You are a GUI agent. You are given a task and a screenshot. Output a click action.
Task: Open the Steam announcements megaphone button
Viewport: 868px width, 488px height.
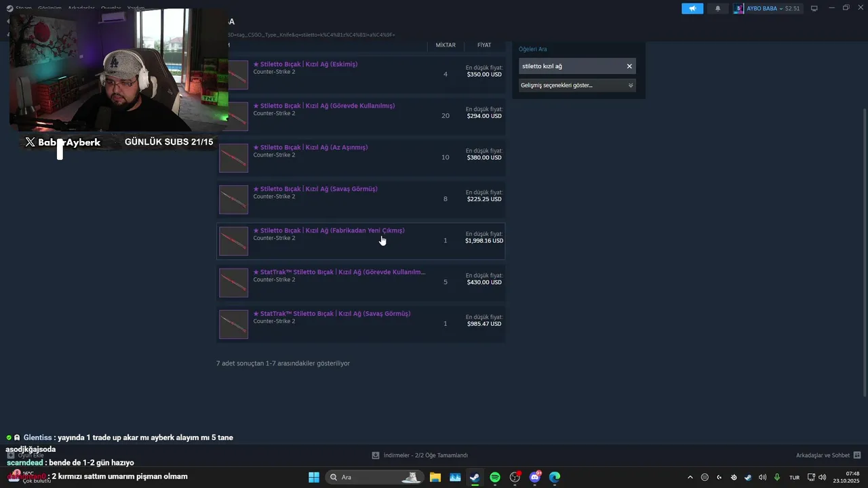692,8
